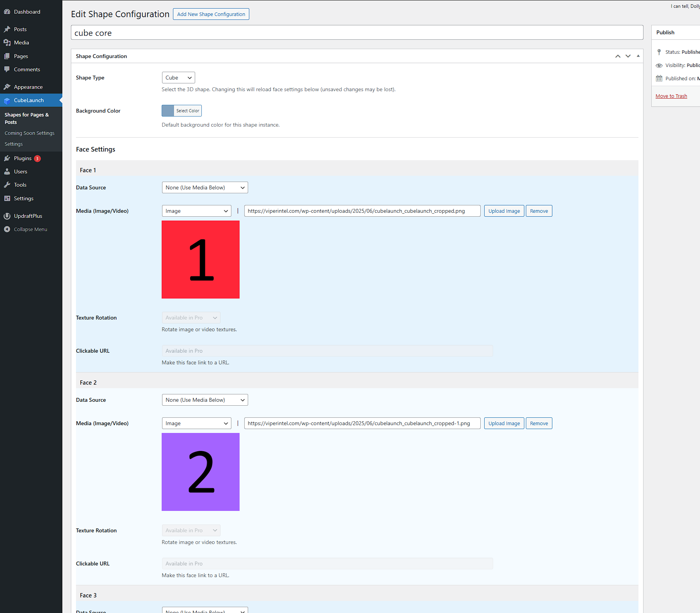Click the Shape Configuration panel heading

click(x=101, y=56)
